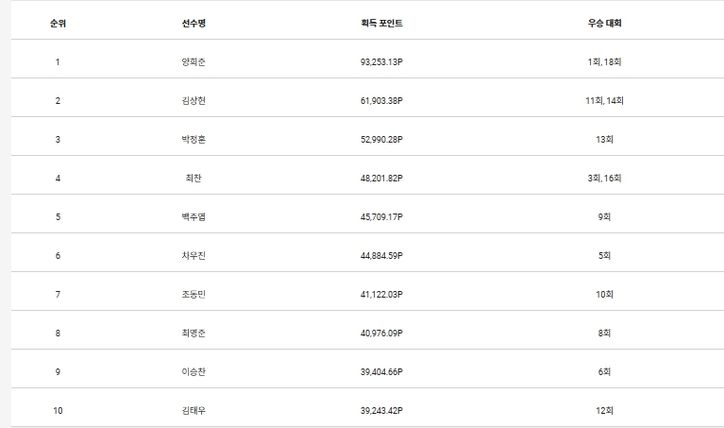
Task: Select the 11회, 14회 winning events cell
Action: click(604, 101)
